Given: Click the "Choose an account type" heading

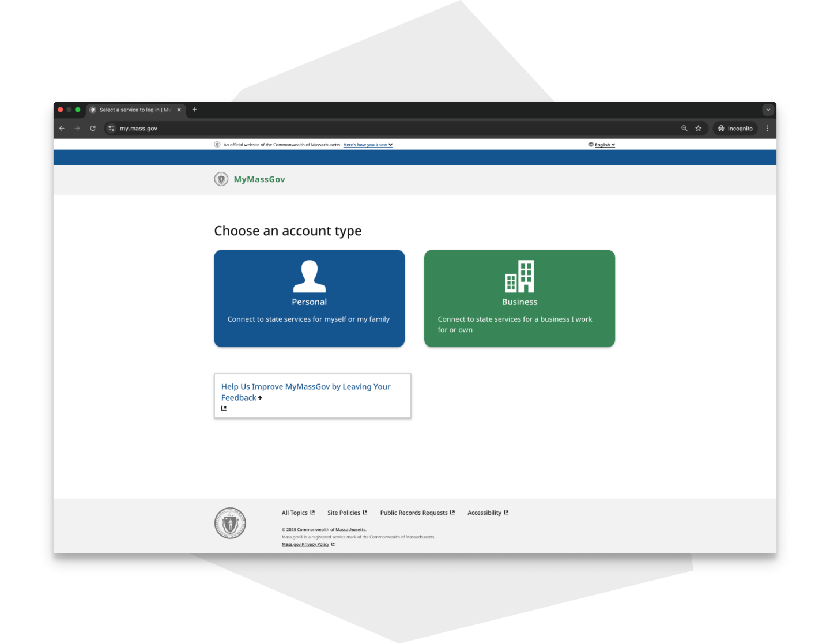Looking at the screenshot, I should [288, 231].
